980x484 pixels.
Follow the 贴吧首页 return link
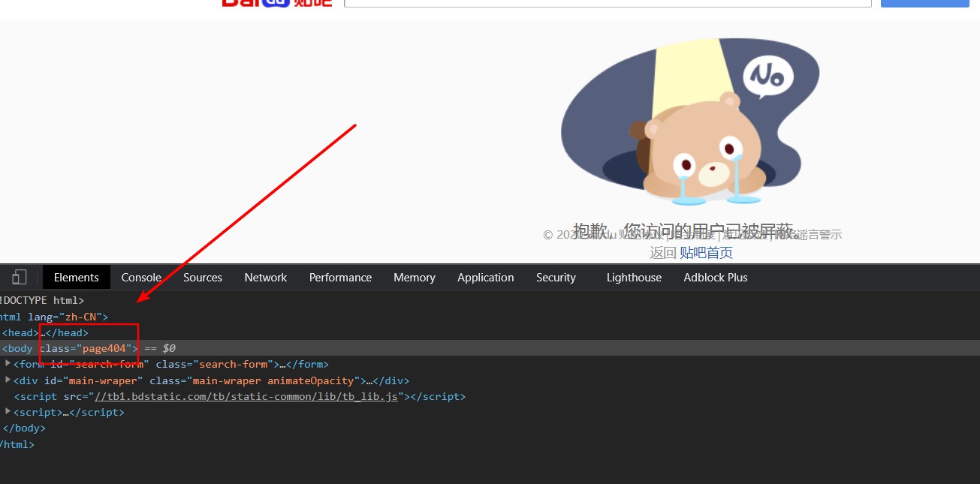[x=706, y=253]
